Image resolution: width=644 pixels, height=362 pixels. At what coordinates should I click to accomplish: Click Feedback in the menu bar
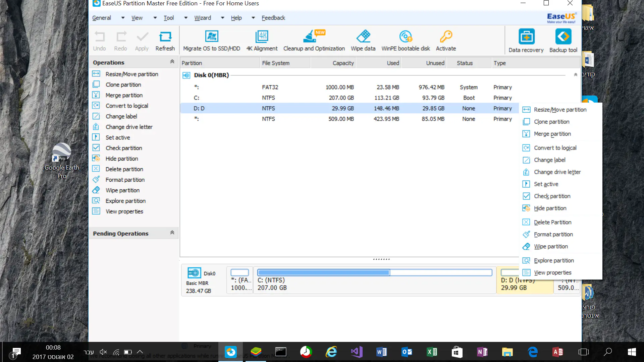(x=273, y=18)
